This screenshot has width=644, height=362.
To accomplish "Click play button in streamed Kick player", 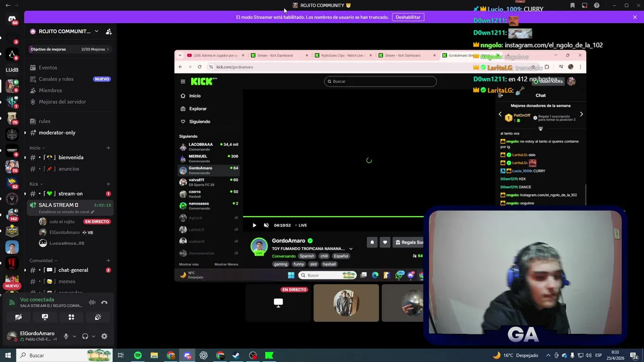I will 254,225.
